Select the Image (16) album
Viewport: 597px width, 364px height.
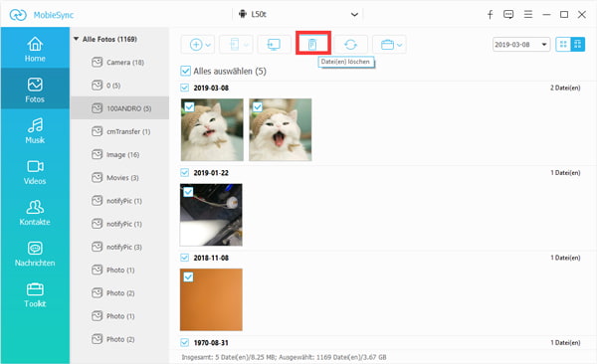[x=119, y=154]
